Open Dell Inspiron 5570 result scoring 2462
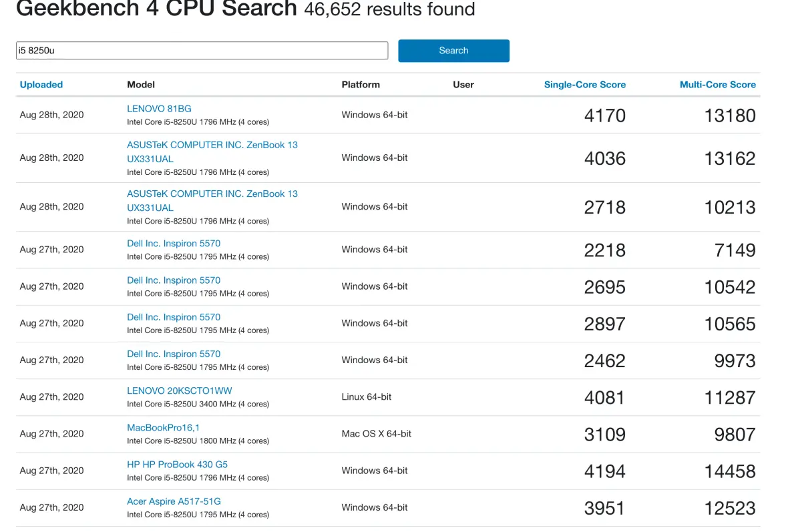This screenshot has height=532, width=796. pos(174,354)
